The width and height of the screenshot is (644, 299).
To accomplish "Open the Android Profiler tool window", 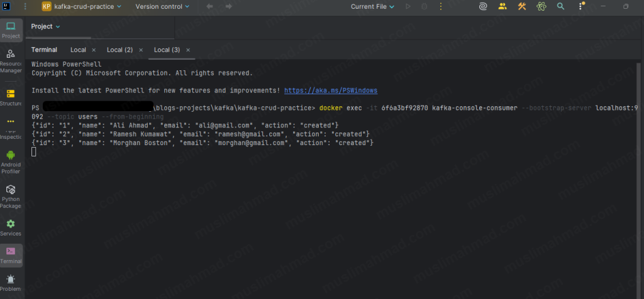I will 11,161.
